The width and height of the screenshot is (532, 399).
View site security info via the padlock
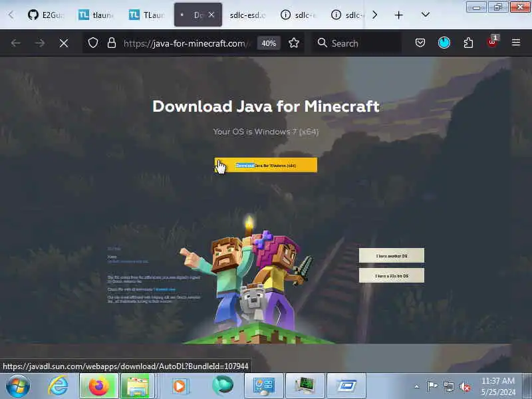[112, 43]
